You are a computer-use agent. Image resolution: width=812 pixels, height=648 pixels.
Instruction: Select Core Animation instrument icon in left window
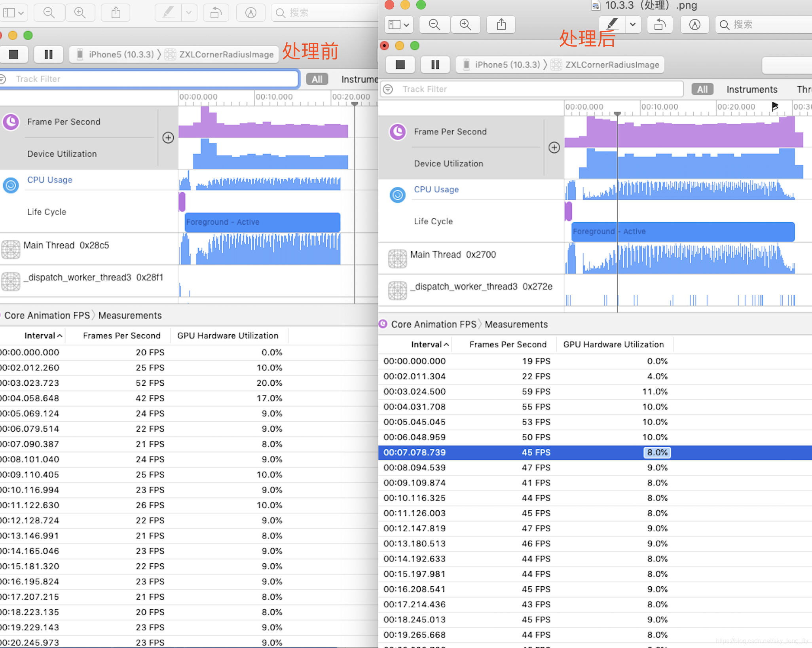pos(11,122)
